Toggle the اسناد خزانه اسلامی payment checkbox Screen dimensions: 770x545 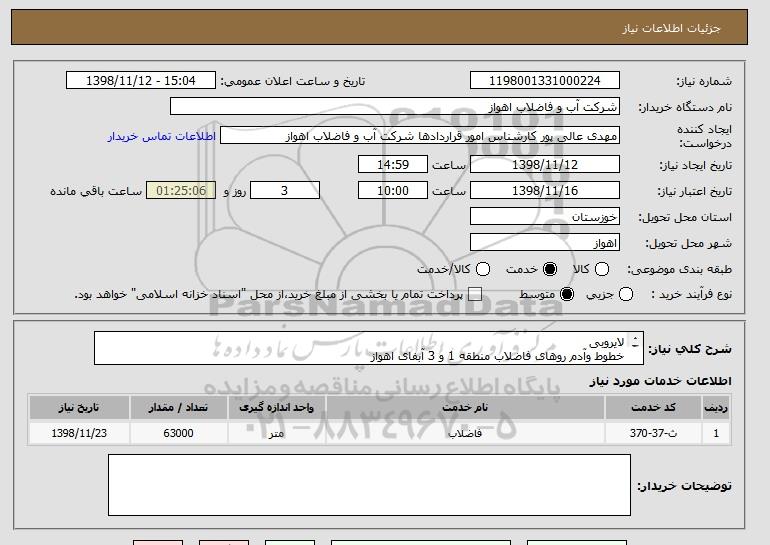coord(475,295)
